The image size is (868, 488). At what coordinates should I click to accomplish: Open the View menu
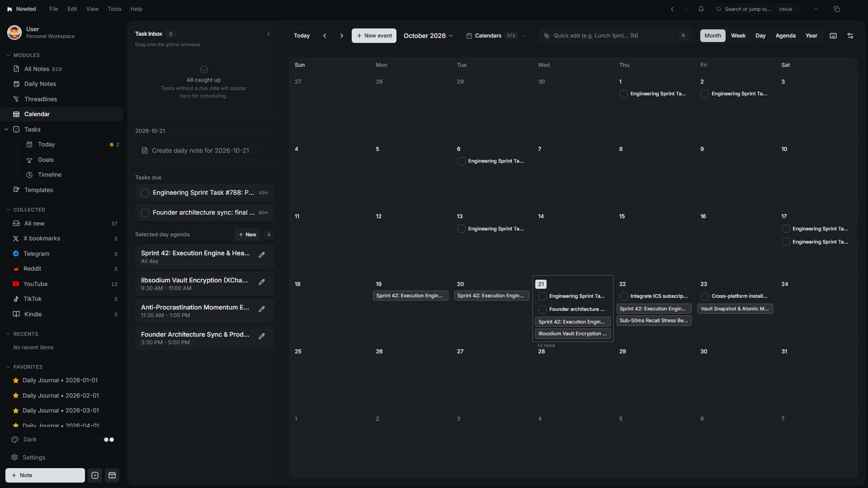[x=92, y=9]
